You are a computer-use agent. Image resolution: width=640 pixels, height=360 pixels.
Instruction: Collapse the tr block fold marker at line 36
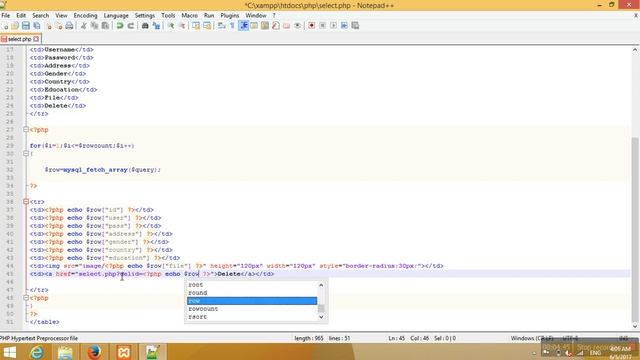click(x=26, y=202)
